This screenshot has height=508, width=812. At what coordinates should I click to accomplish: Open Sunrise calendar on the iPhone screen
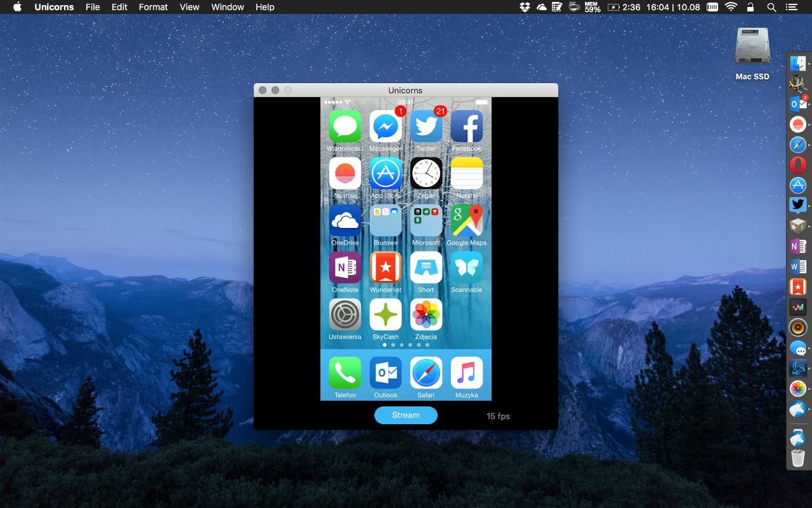point(345,173)
